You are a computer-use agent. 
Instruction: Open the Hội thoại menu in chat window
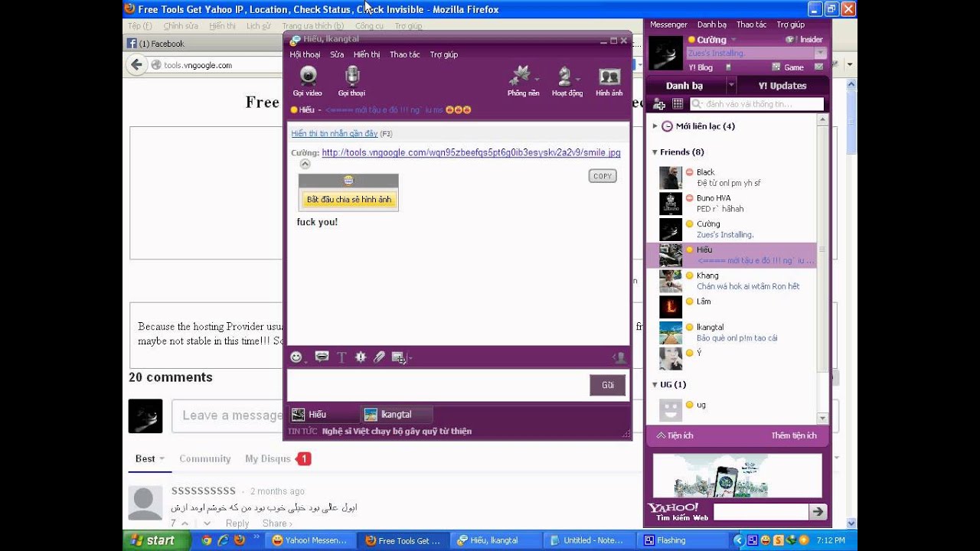click(305, 55)
